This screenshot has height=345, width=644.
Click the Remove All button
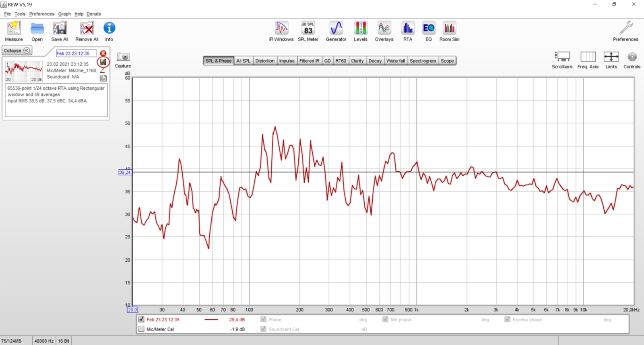pos(87,31)
